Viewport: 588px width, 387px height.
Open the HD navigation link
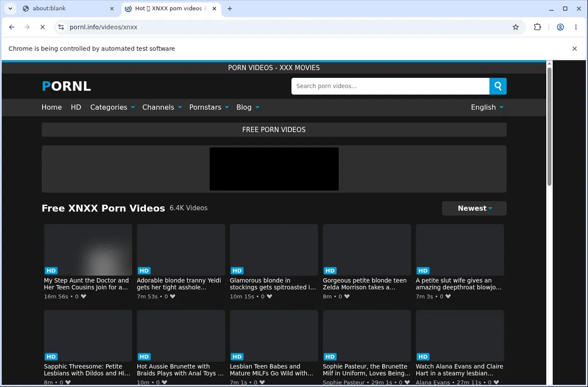pyautogui.click(x=76, y=107)
